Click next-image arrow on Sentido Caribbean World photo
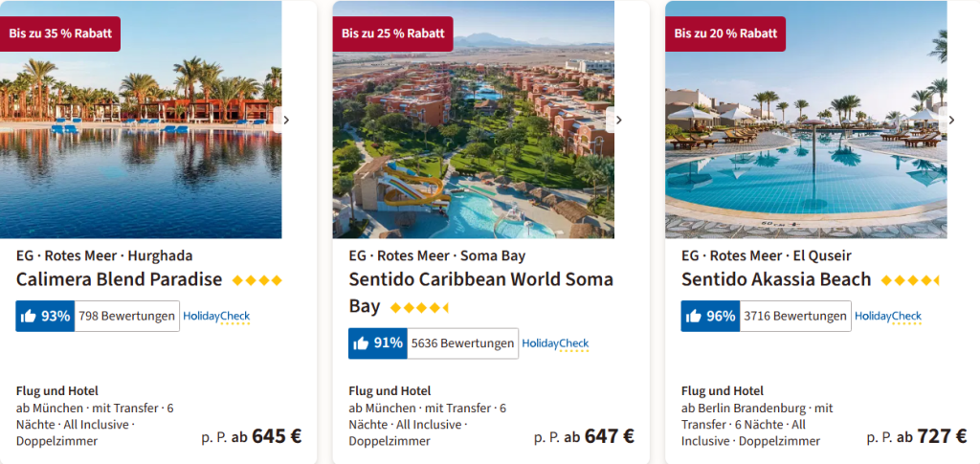 click(618, 120)
